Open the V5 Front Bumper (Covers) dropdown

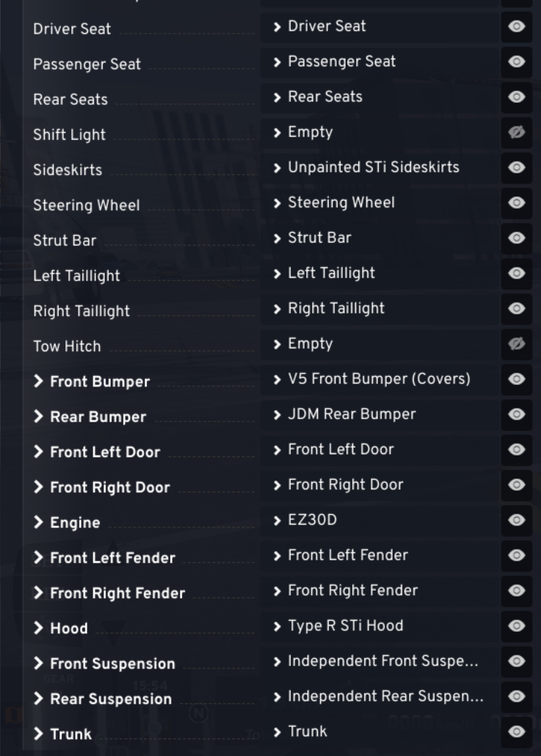click(380, 379)
